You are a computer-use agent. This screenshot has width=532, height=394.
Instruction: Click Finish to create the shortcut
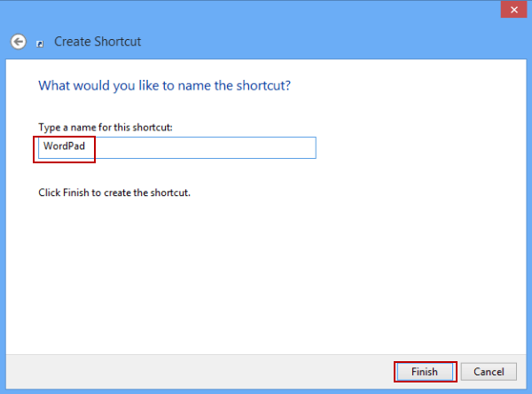pyautogui.click(x=425, y=372)
